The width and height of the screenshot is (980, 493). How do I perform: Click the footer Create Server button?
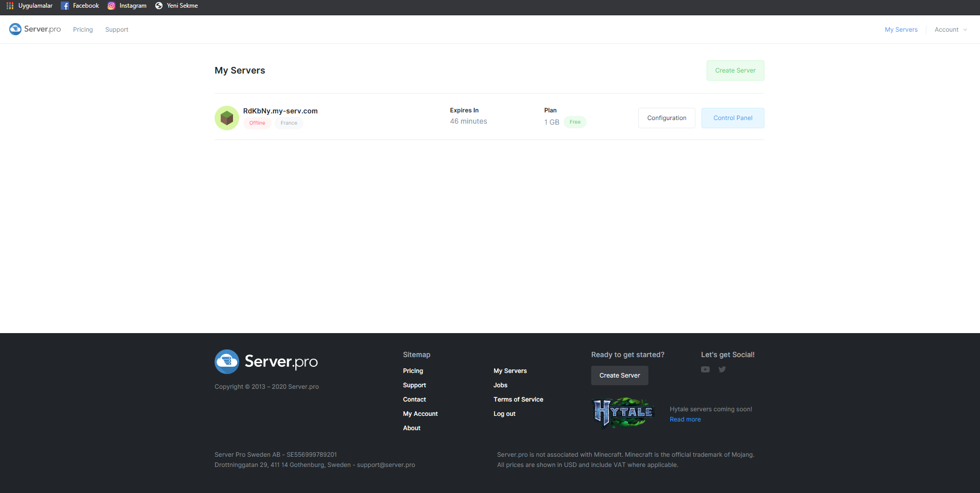620,375
